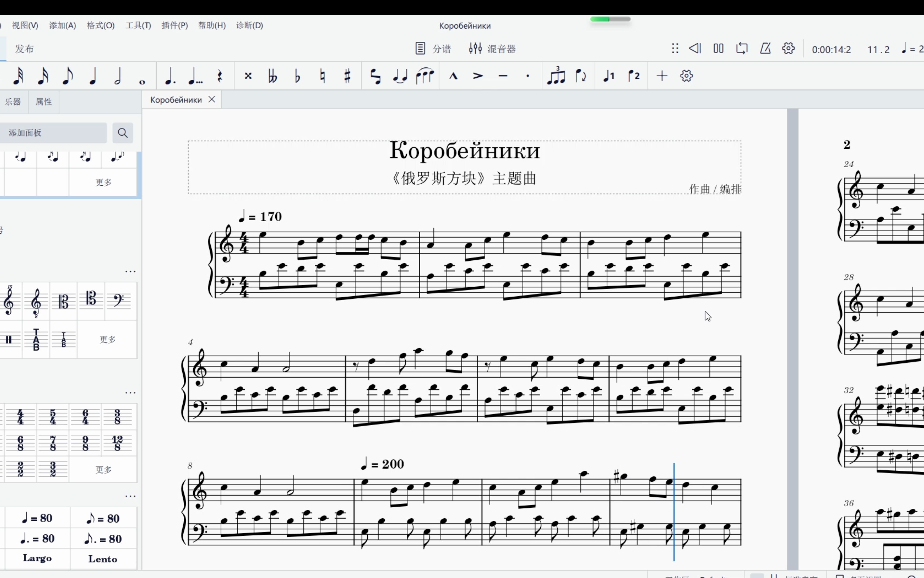Open the 插件(P) menu
The image size is (924, 578).
pos(175,25)
